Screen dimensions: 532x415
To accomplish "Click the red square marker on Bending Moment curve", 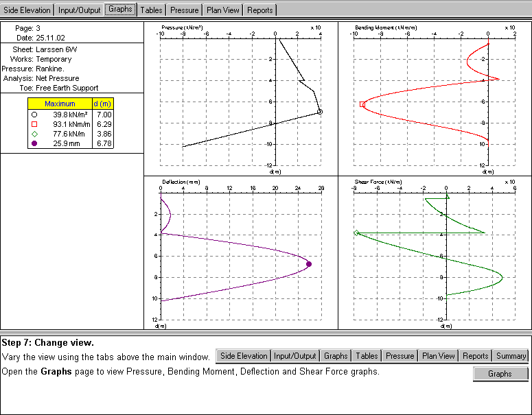I will point(362,104).
